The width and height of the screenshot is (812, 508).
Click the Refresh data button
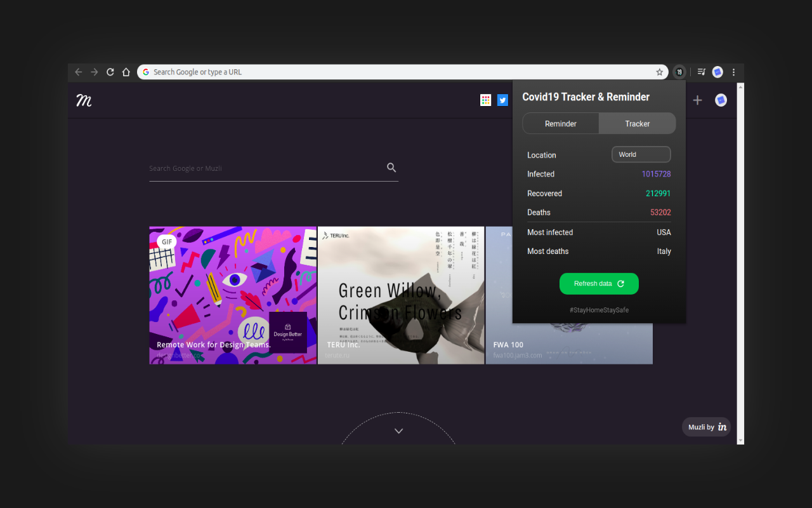[599, 284]
